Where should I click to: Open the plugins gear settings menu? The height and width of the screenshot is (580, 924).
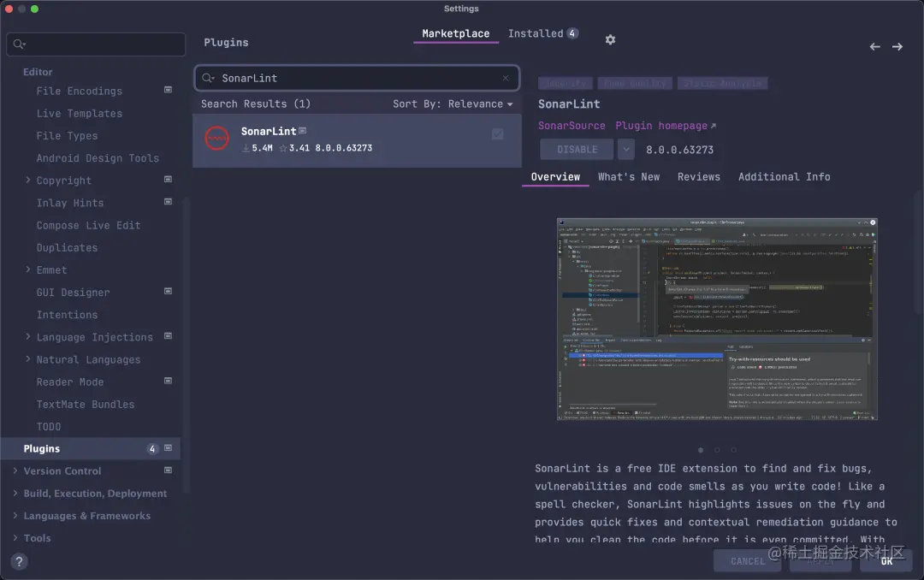(611, 39)
